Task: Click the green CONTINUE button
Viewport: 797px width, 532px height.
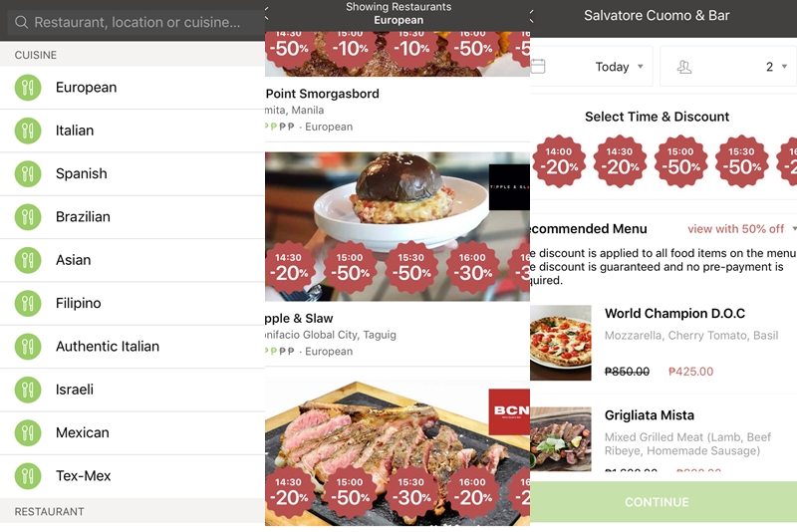Action: tap(658, 502)
